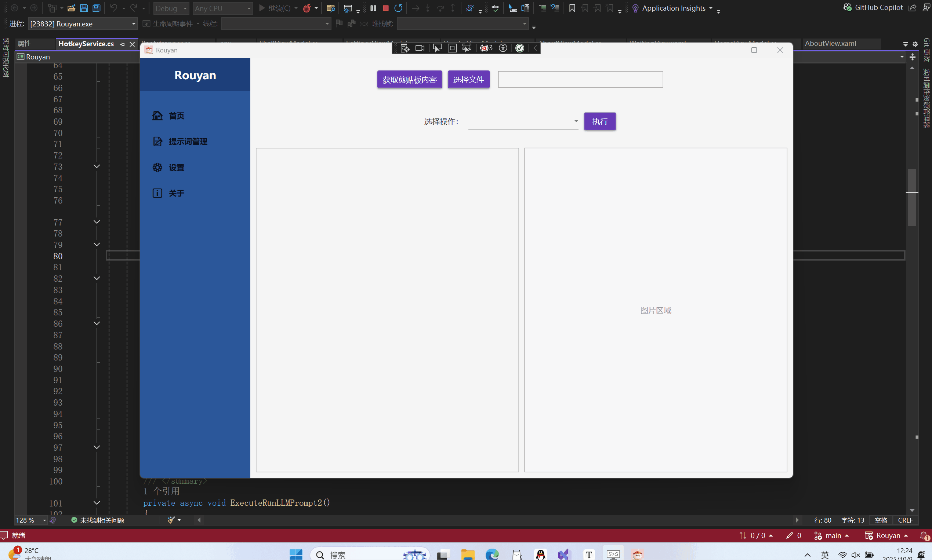The height and width of the screenshot is (560, 932).
Task: Toggle a bookmark on current line
Action: 572,8
